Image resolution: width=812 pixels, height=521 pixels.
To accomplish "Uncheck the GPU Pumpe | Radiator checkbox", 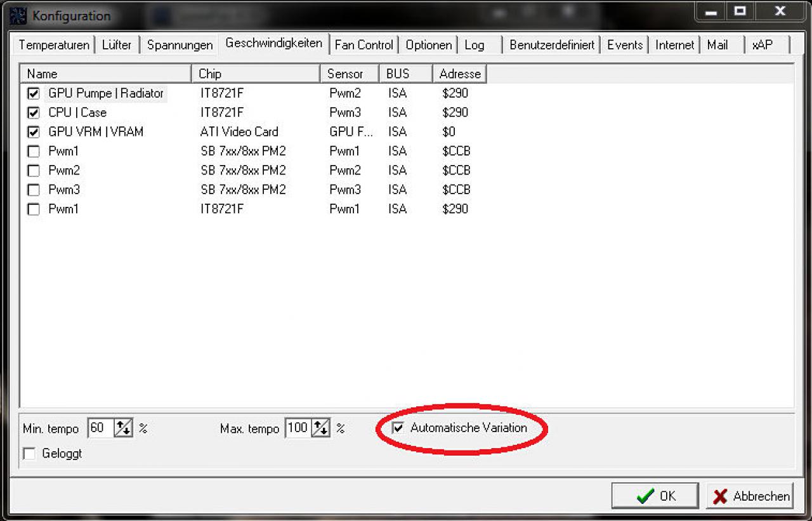I will pyautogui.click(x=34, y=94).
